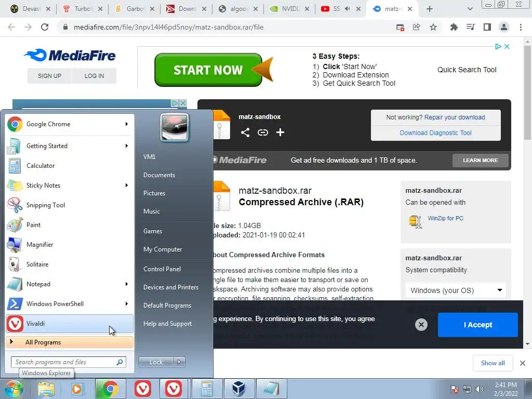Click the Search programs and files box
Viewport: 532px width, 399px height.
pos(68,362)
